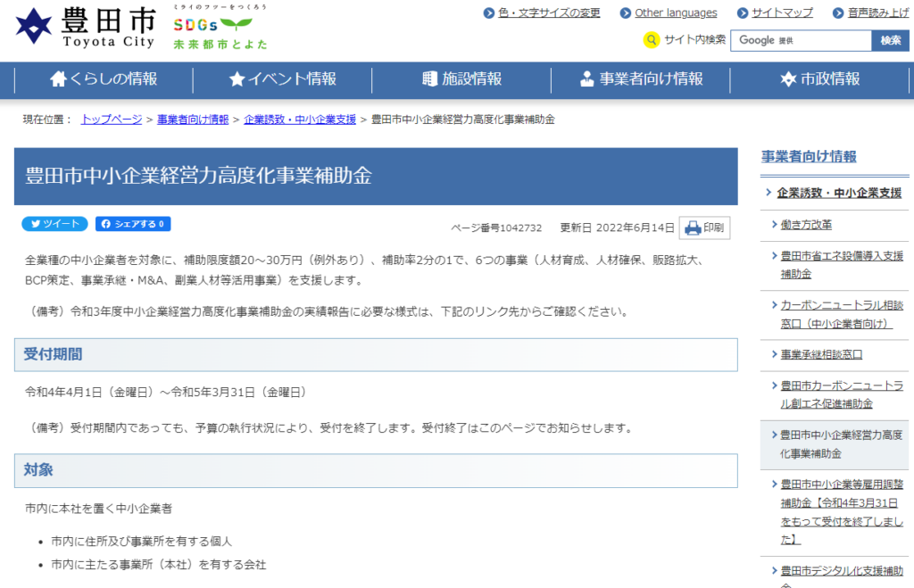Expand 企業誘致・中小企業支援 in the sidebar
The height and width of the screenshot is (588, 914).
pos(838,192)
